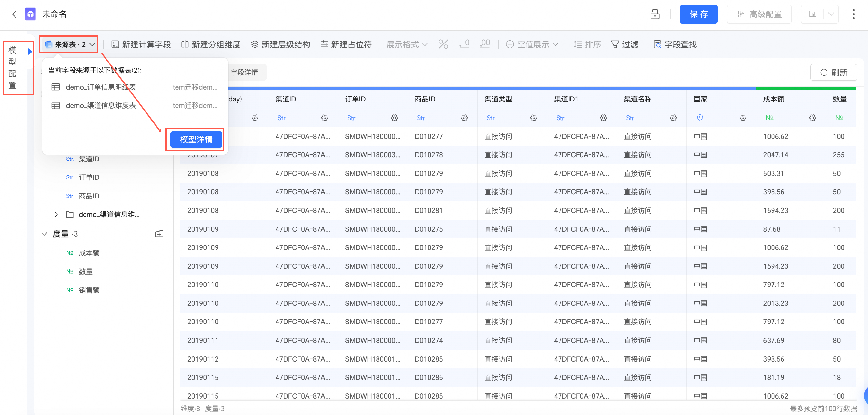This screenshot has height=415, width=868.
Task: Click the lock icon in top bar
Action: [x=655, y=14]
